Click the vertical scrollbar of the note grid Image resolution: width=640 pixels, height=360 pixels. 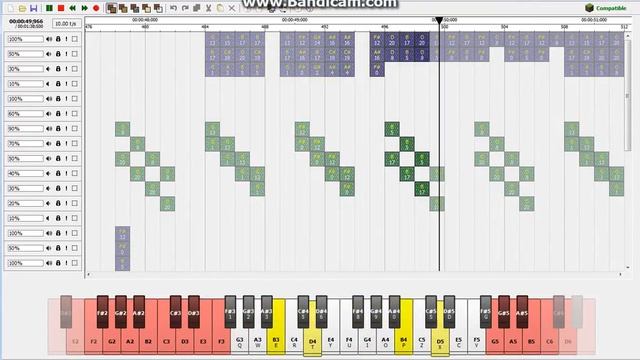coord(627,96)
